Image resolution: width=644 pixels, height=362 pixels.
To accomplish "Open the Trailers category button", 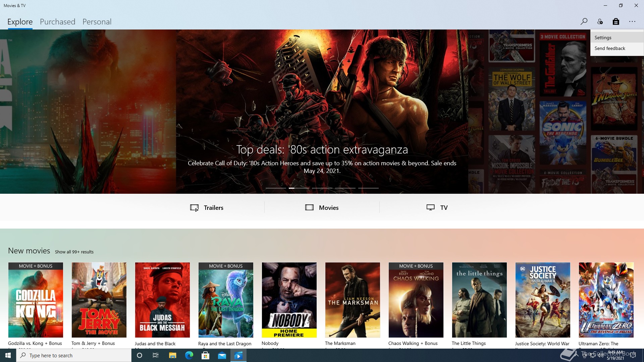I will [x=207, y=207].
